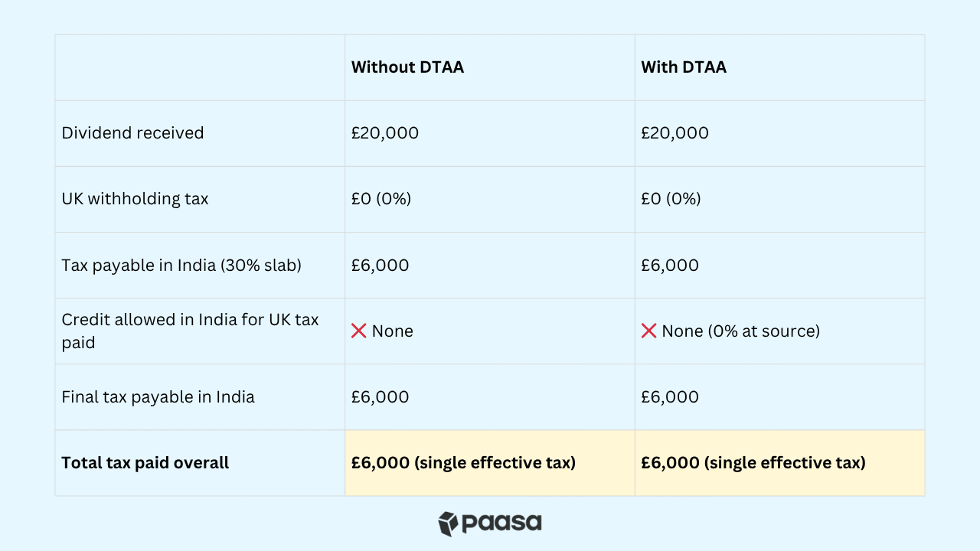Click the red X beside None
The width and height of the screenshot is (980, 551).
[x=358, y=331]
